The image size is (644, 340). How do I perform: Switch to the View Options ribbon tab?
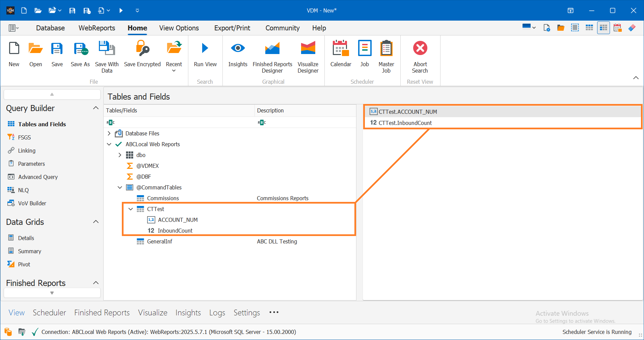tap(179, 28)
